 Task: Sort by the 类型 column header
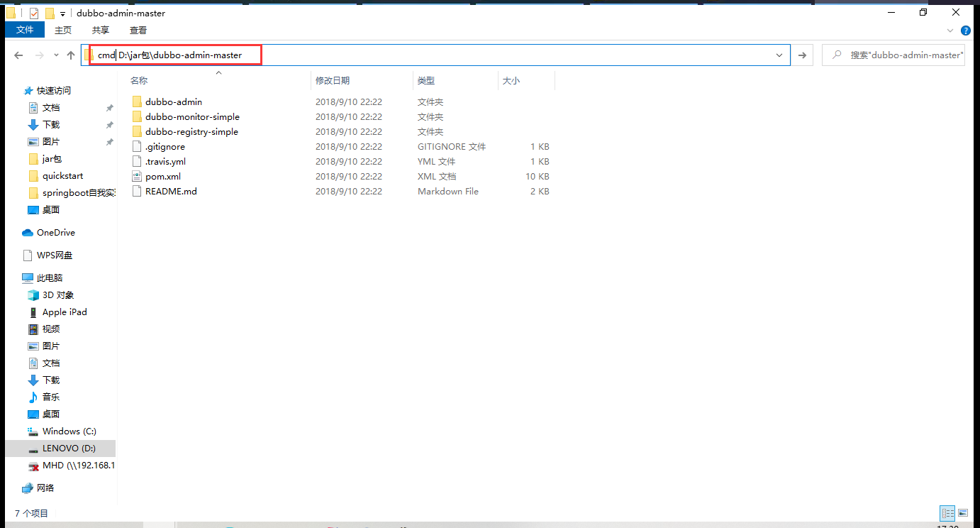coord(455,81)
